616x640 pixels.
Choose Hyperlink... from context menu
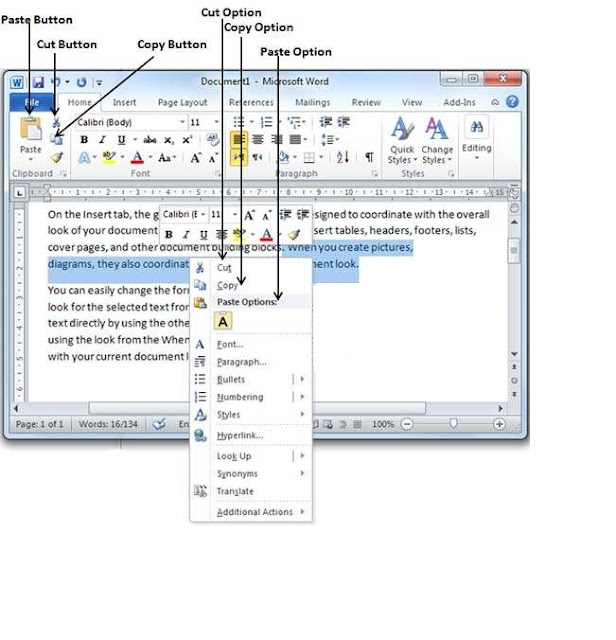251,436
